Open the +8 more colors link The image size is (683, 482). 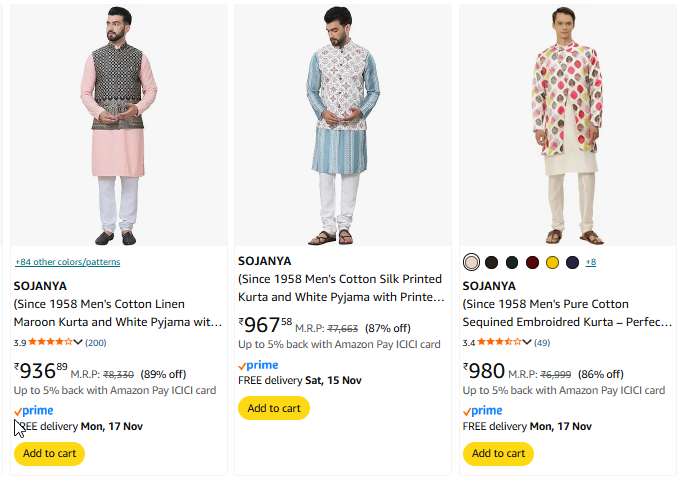point(591,262)
